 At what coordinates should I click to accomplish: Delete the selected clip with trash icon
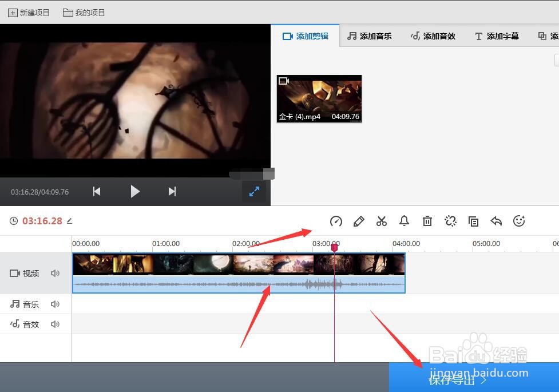tap(427, 221)
